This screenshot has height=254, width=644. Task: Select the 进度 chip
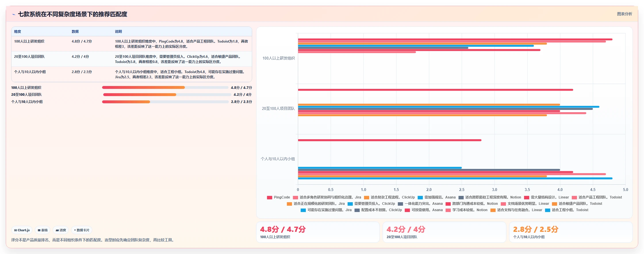point(61,230)
